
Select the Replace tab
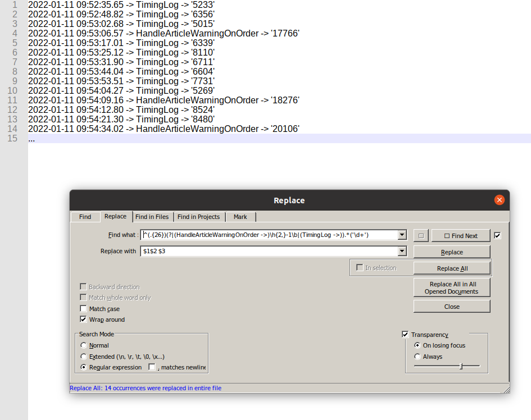116,216
